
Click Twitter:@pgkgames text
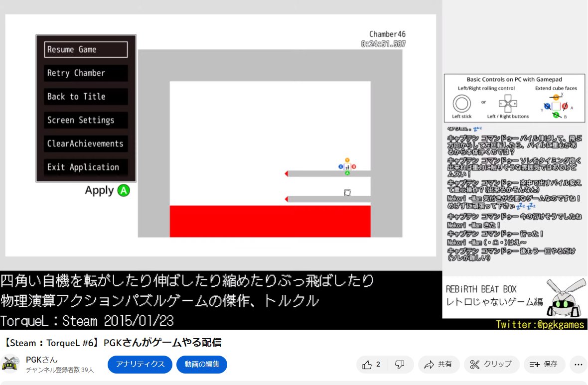point(540,324)
